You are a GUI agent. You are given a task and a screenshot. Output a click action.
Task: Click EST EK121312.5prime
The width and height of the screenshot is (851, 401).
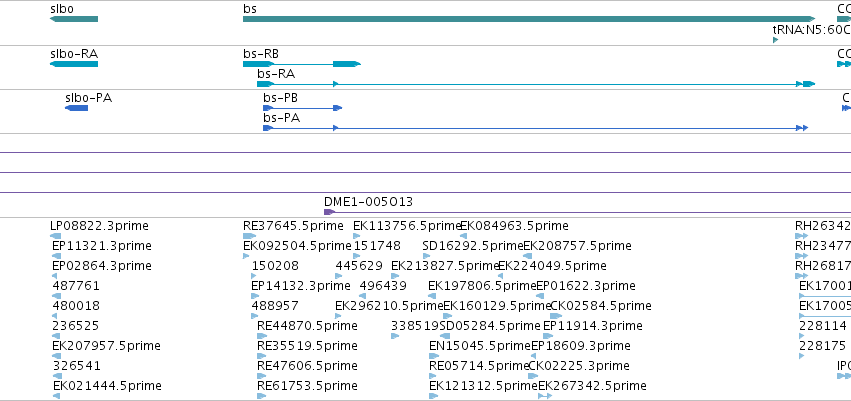[483, 386]
